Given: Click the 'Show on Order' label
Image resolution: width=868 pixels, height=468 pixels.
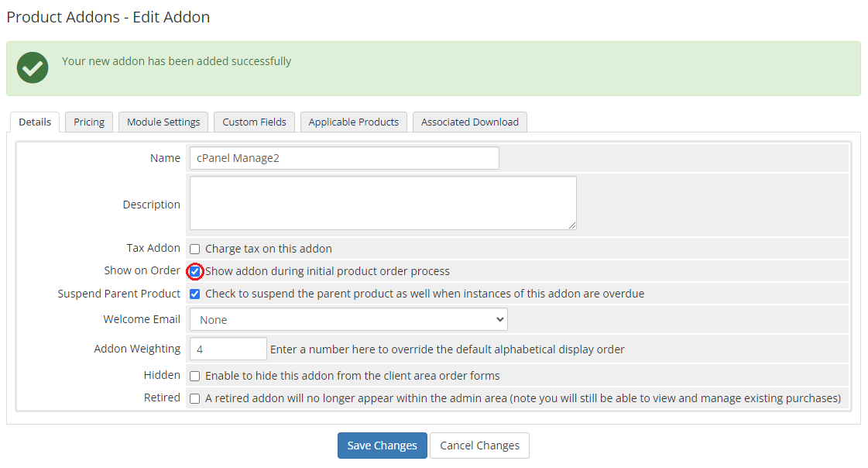Looking at the screenshot, I should click(x=142, y=270).
